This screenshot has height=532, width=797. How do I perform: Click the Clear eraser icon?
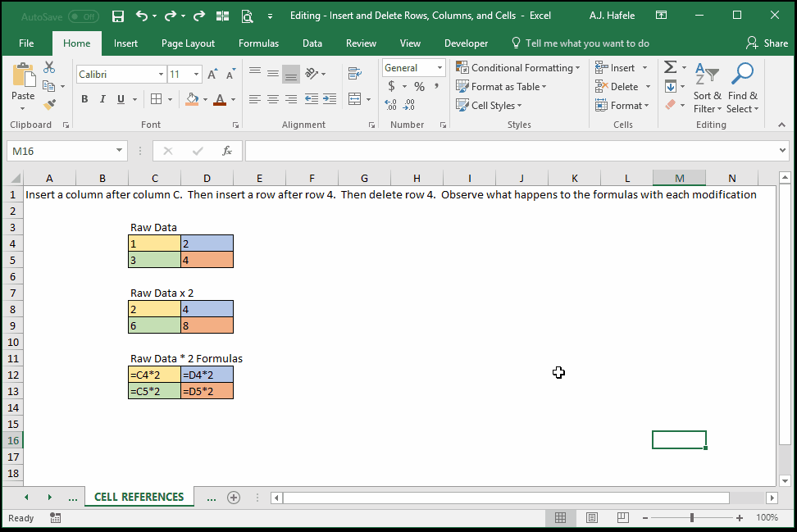pos(671,105)
